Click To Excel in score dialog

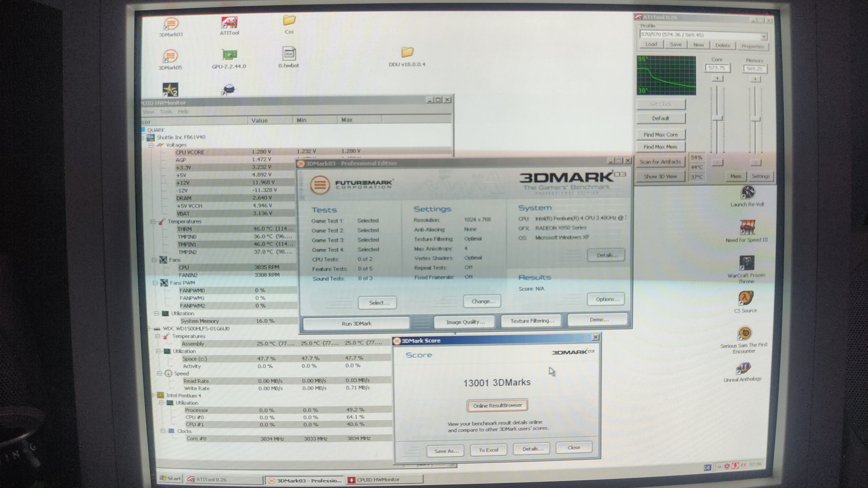pos(488,450)
